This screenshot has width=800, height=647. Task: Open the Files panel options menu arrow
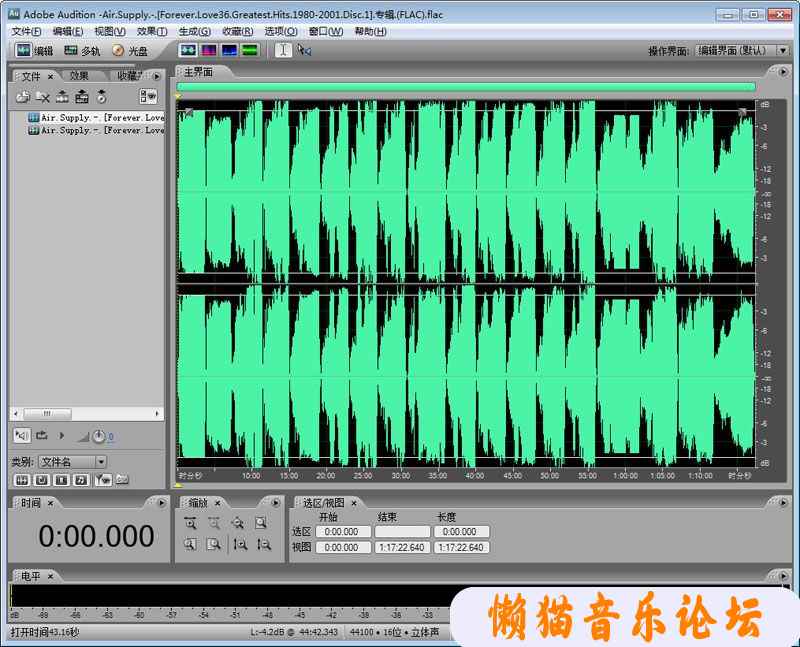coord(157,77)
